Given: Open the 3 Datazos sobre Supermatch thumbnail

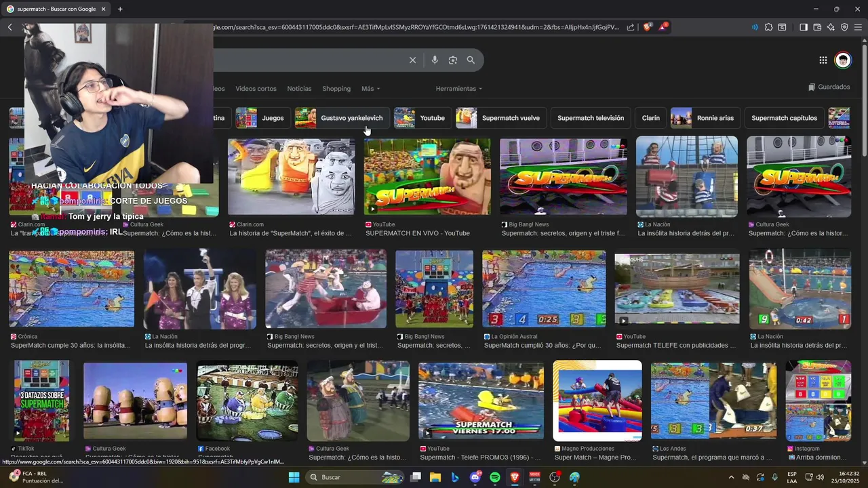Looking at the screenshot, I should pos(41,400).
